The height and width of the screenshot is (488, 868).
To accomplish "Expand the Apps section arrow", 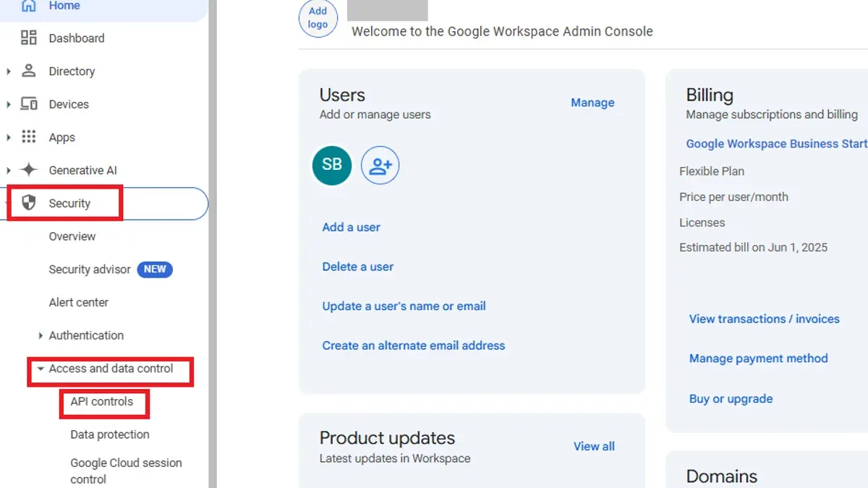I will (x=9, y=137).
